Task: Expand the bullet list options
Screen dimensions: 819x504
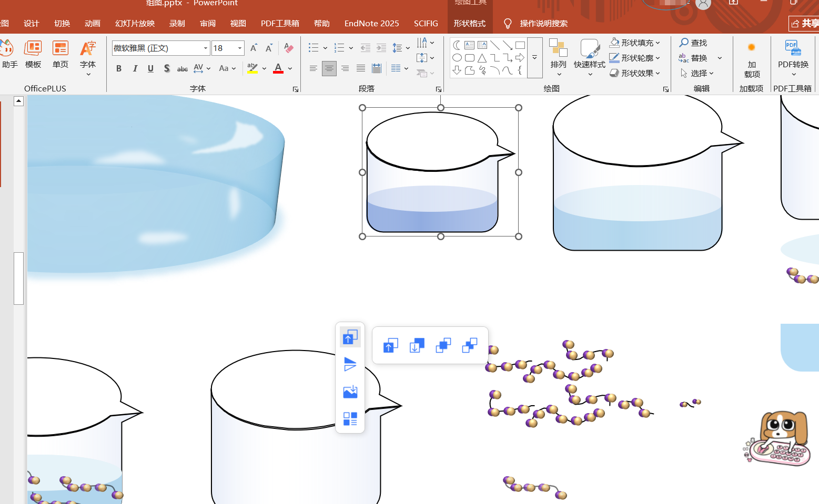Action: click(325, 48)
